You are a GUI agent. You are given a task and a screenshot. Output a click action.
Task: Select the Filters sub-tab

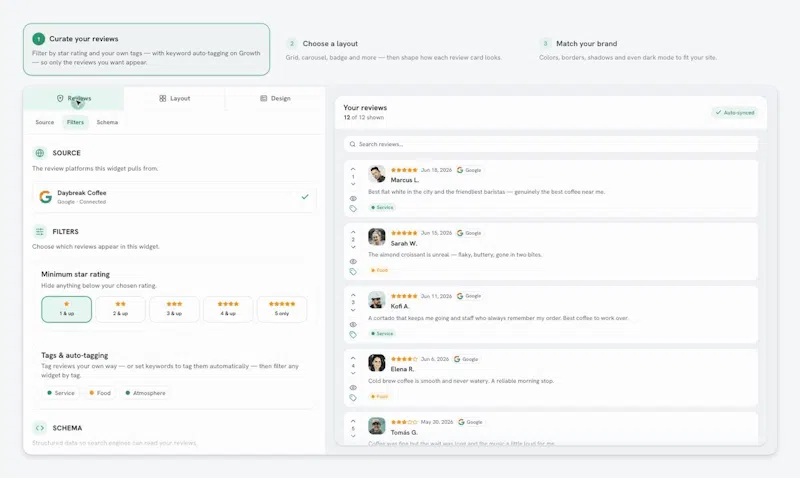[75, 122]
